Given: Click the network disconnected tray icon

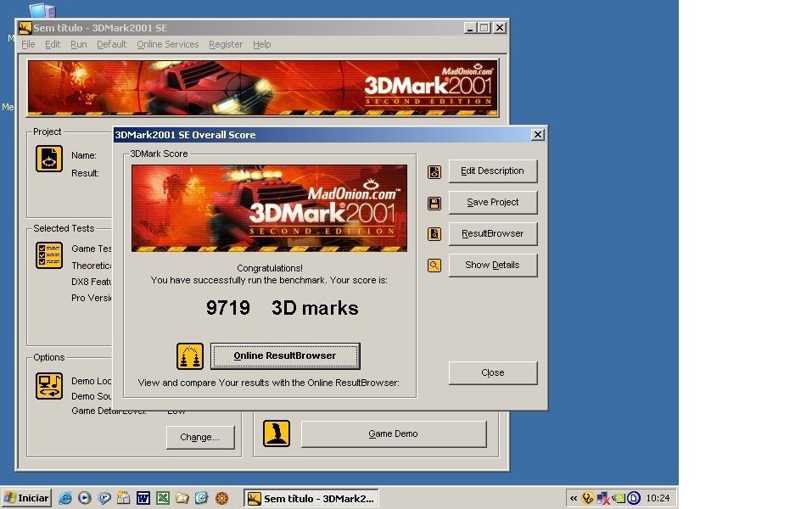Looking at the screenshot, I should tap(602, 498).
